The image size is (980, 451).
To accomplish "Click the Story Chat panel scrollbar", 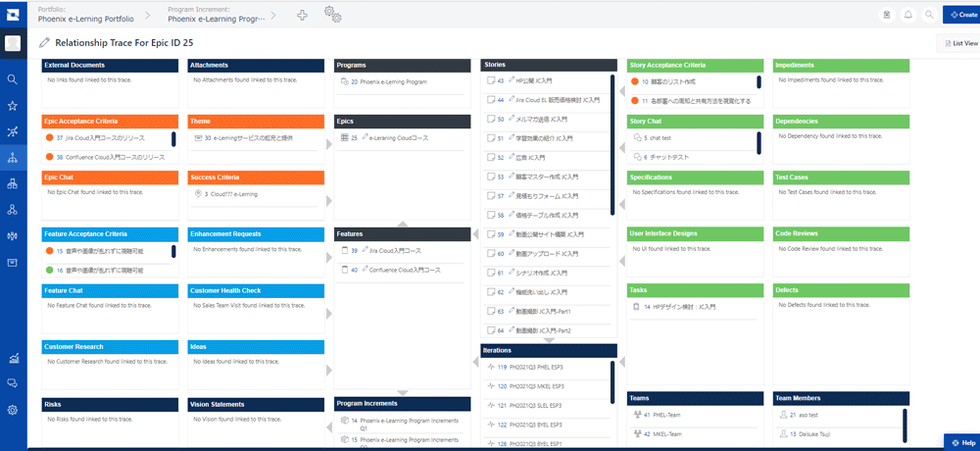I will tap(759, 142).
